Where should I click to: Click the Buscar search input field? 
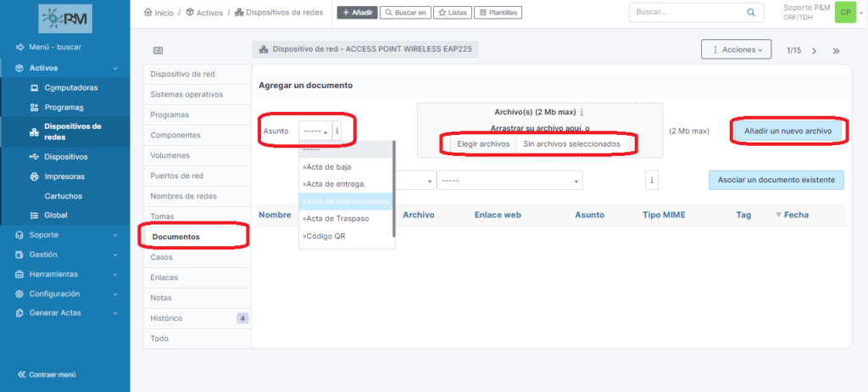click(687, 13)
